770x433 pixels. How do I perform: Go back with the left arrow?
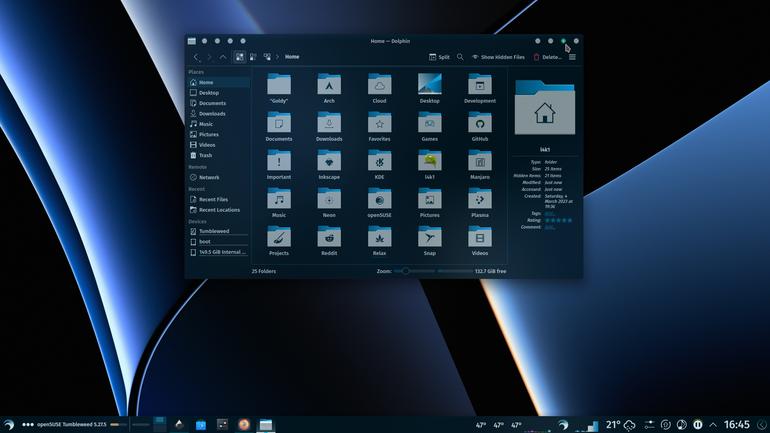[x=196, y=57]
